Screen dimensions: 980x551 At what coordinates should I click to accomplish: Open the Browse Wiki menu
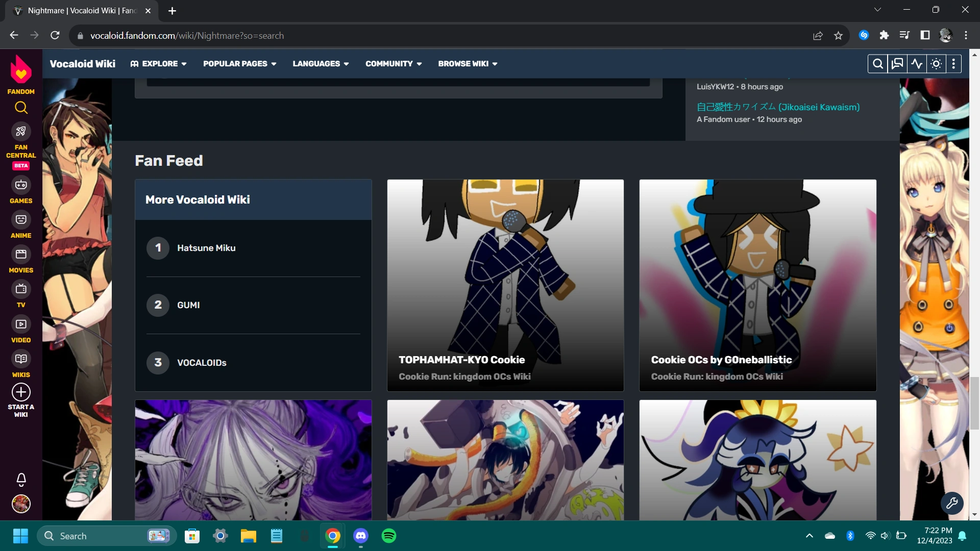[x=467, y=64]
